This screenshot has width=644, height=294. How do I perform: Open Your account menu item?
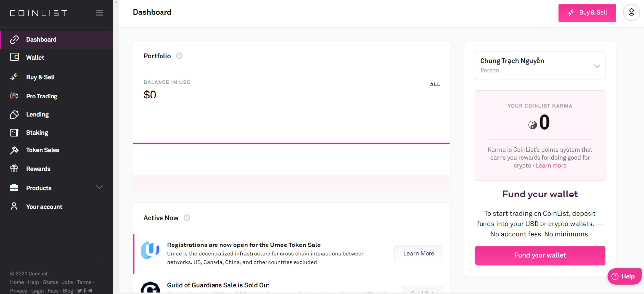(x=44, y=207)
